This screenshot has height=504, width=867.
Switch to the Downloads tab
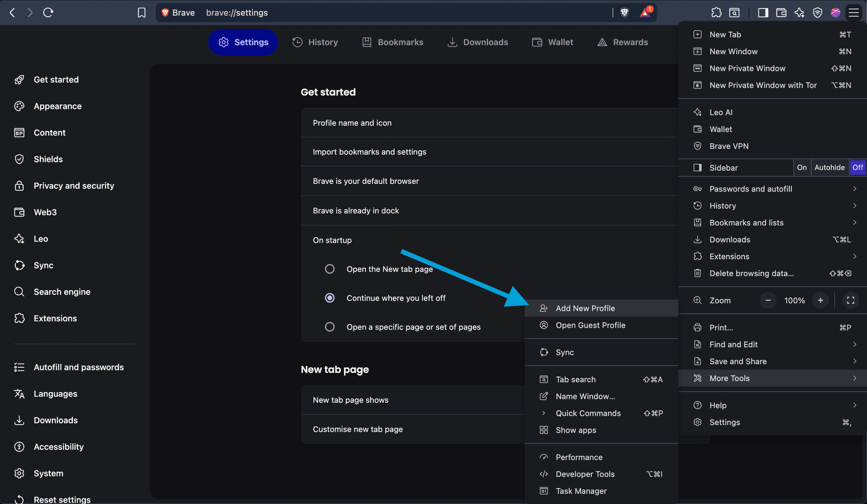(478, 42)
